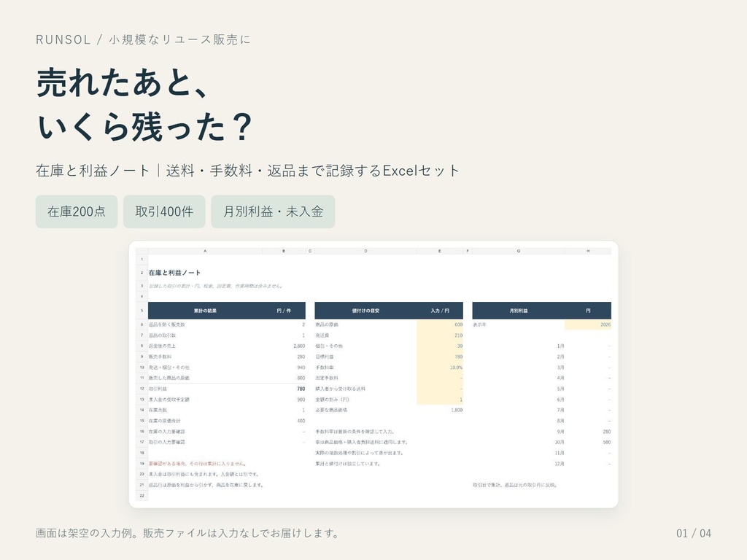Open the spreadsheet preview thumbnail card
This screenshot has width=747, height=560.
(373, 374)
